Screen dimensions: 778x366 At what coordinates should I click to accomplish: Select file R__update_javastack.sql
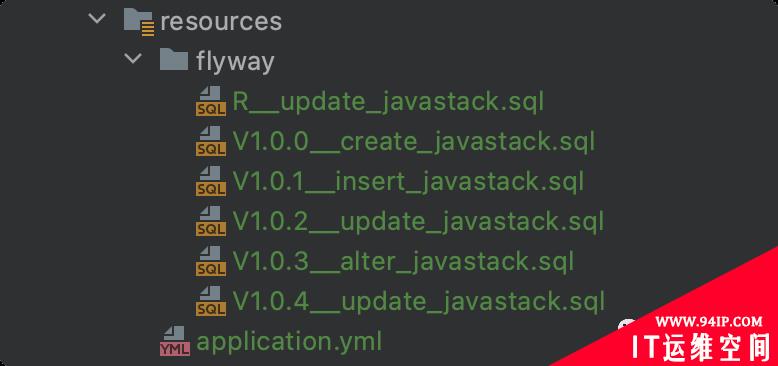389,102
